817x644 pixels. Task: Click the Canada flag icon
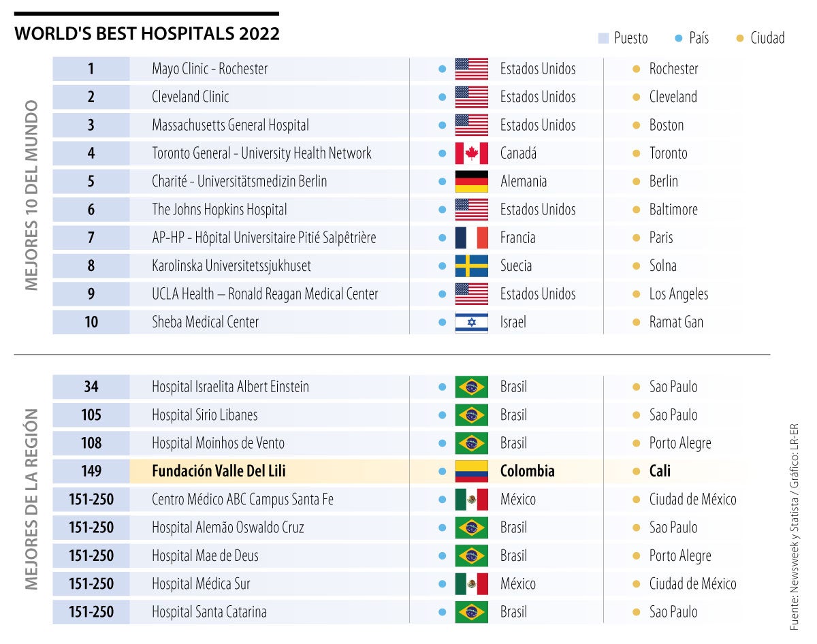pos(471,153)
